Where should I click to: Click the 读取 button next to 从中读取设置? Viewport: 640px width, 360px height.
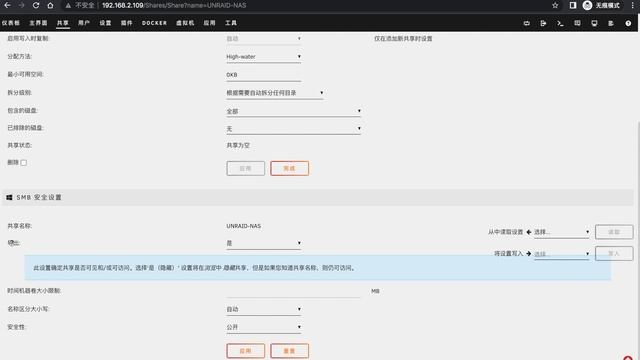[614, 232]
